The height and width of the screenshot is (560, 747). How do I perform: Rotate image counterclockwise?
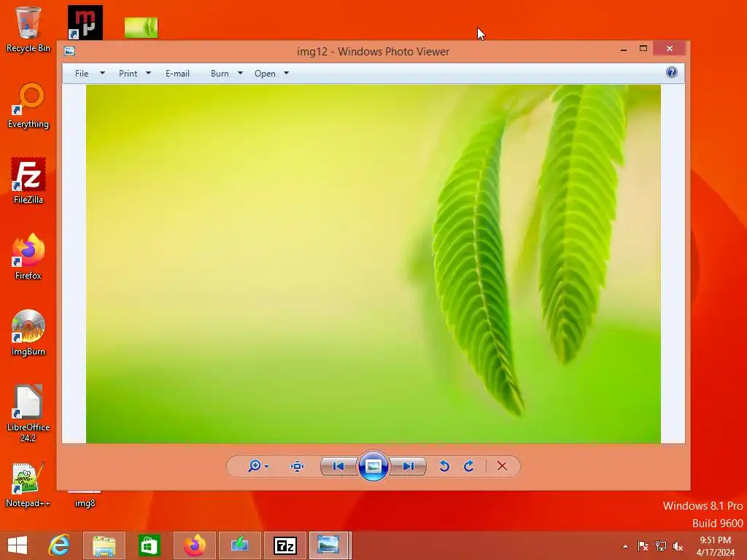tap(444, 466)
